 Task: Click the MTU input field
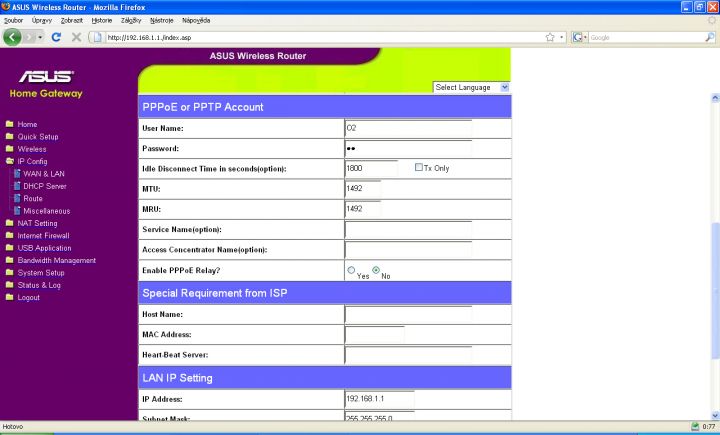(x=363, y=189)
